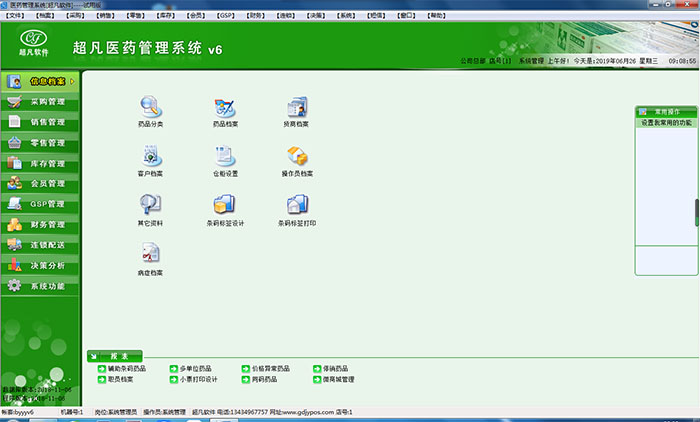The image size is (700, 422).
Task: Select 采购管理 purchasing in the sidebar
Action: [40, 102]
